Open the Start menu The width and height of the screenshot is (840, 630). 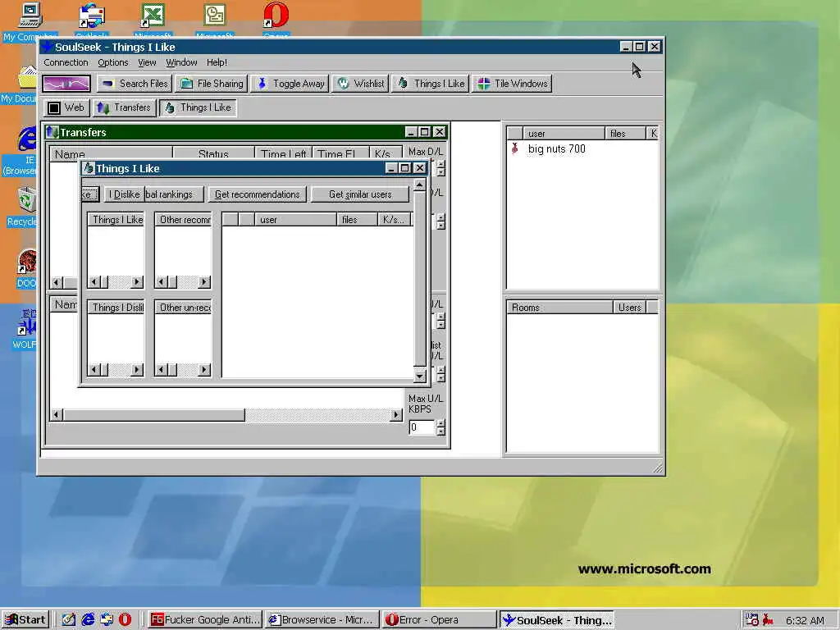tap(25, 620)
